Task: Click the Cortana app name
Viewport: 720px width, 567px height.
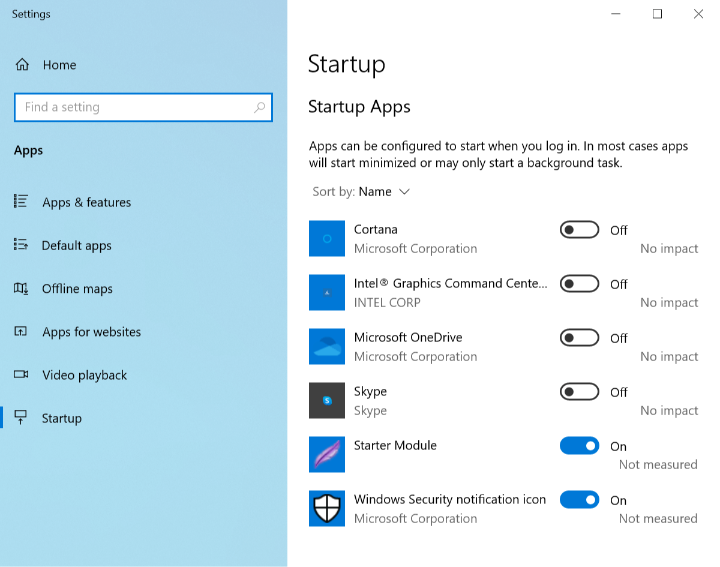Action: coord(376,229)
